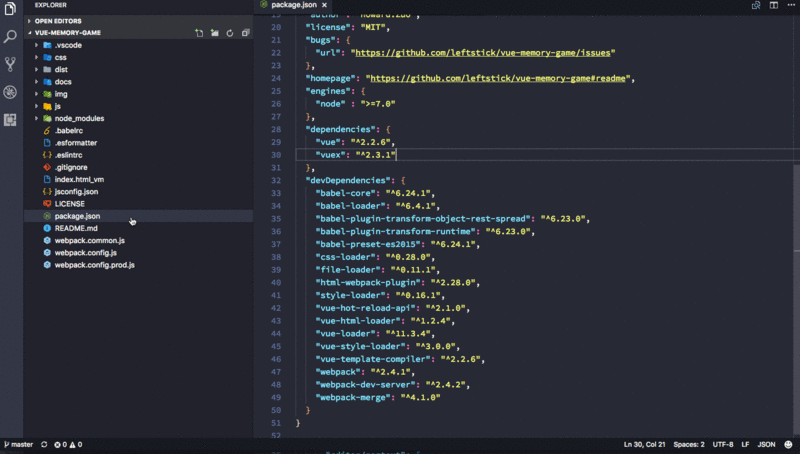Open index.html_vm file
Image resolution: width=800 pixels, height=454 pixels.
pyautogui.click(x=79, y=180)
